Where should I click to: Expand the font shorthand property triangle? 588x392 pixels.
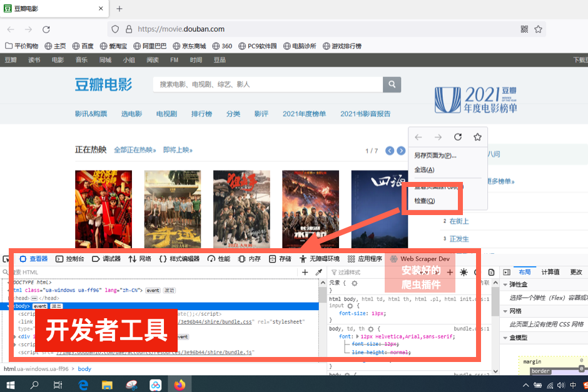point(358,336)
